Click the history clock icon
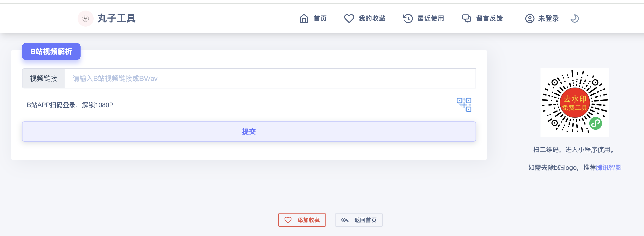The width and height of the screenshot is (644, 236). (408, 19)
